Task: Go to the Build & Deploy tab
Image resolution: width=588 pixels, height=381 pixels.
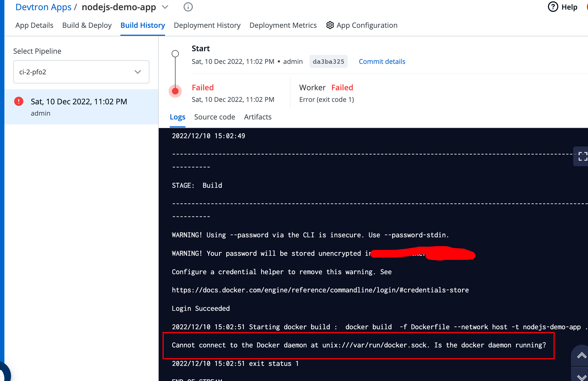Action: [87, 25]
